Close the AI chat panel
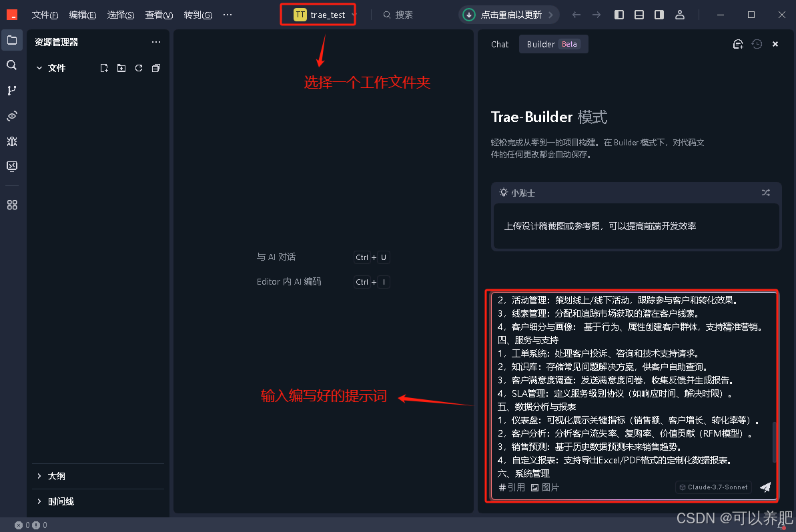This screenshot has width=796, height=532. pyautogui.click(x=775, y=44)
